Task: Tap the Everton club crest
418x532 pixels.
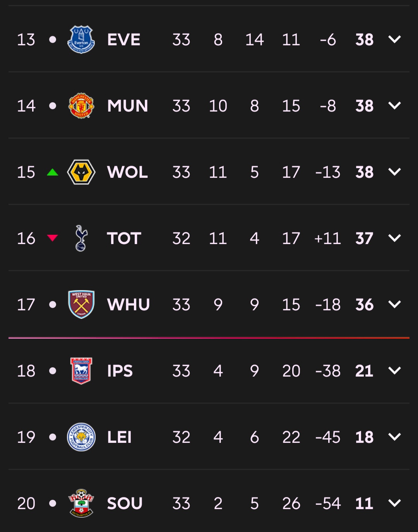Action: pos(81,40)
